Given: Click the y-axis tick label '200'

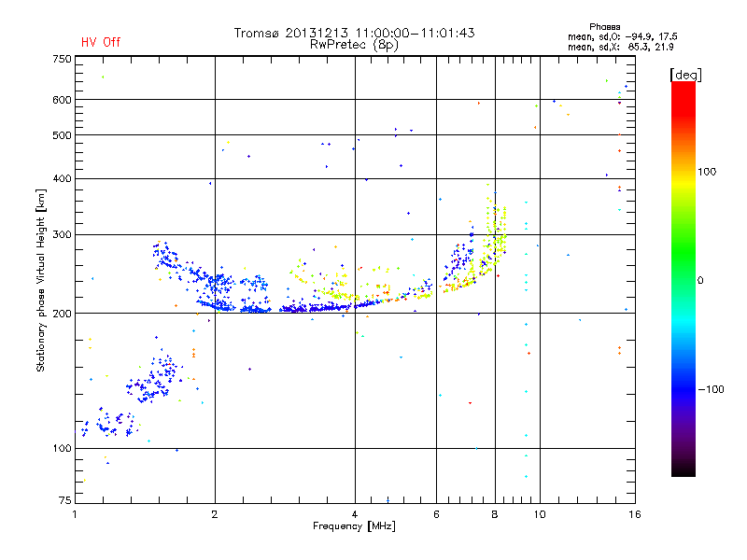Looking at the screenshot, I should (x=62, y=314).
